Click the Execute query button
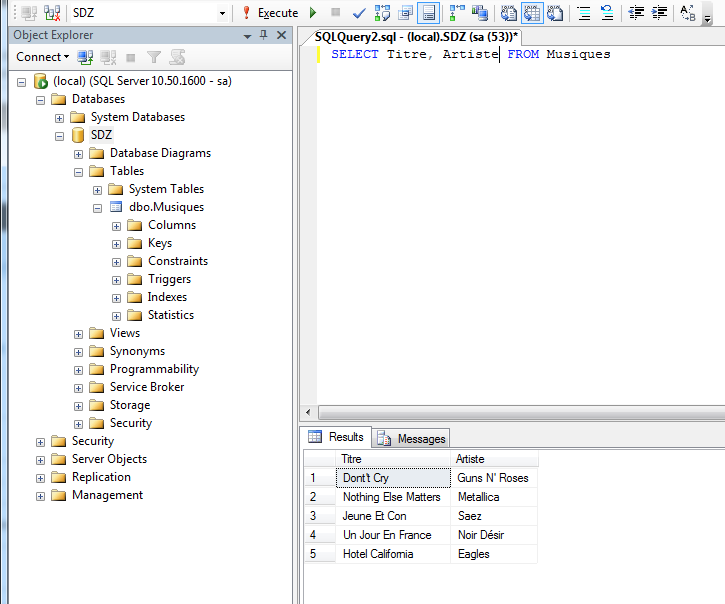This screenshot has width=725, height=604. [x=270, y=13]
